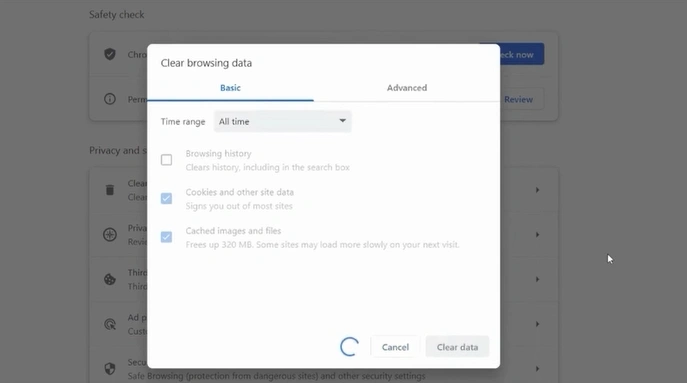Image resolution: width=687 pixels, height=383 pixels.
Task: Switch to the Basic tab
Action: (230, 88)
